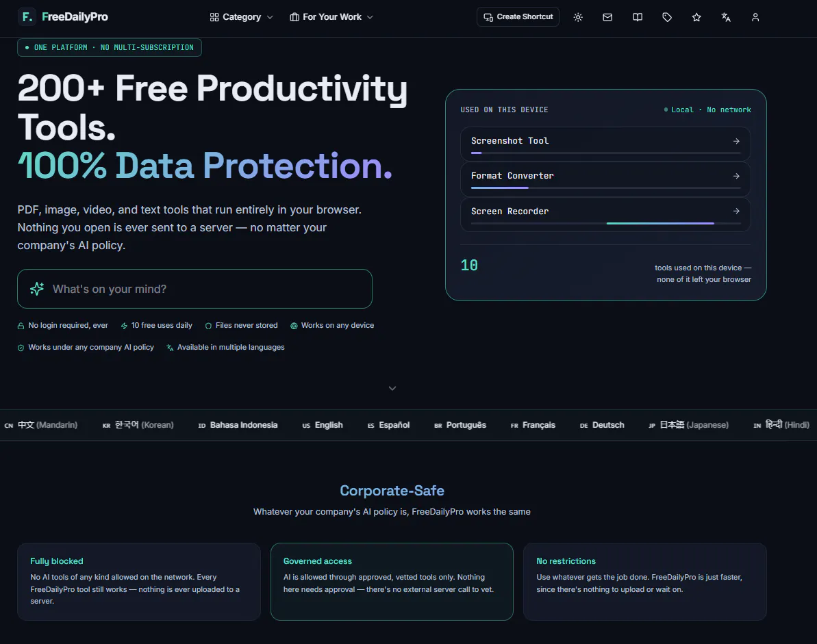Click the sparkle icon in search box
This screenshot has width=817, height=644.
click(37, 288)
